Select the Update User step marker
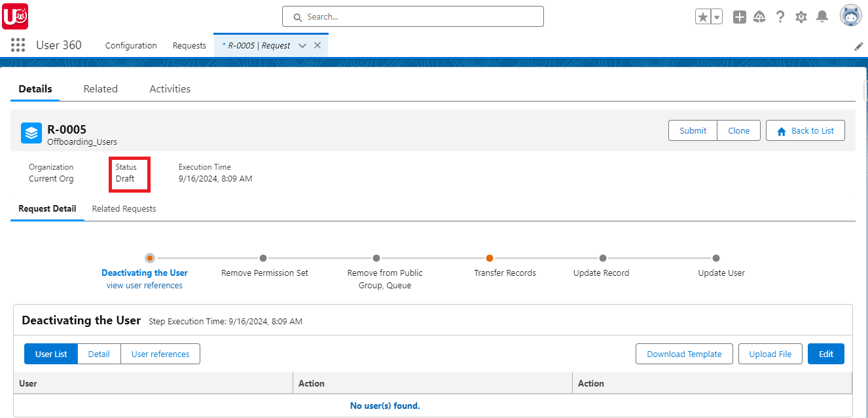868x418 pixels. click(716, 258)
